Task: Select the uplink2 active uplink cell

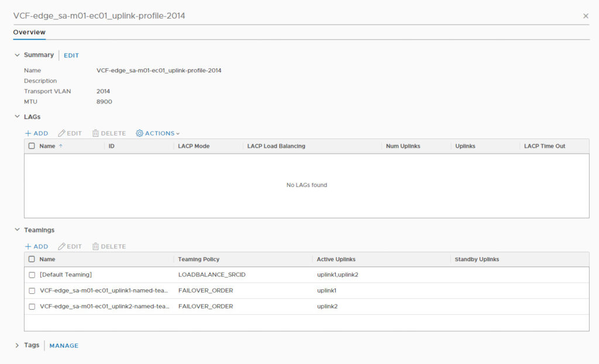Action: coord(328,306)
